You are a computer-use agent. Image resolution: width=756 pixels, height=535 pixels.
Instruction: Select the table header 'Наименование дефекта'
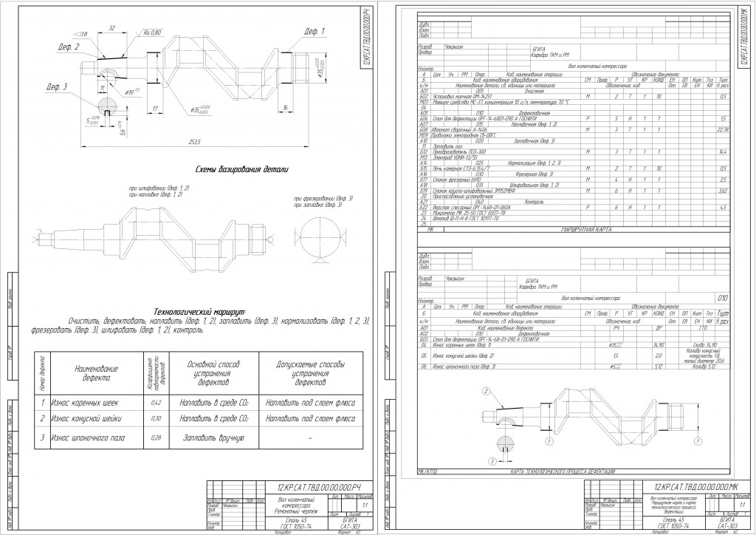(97, 373)
